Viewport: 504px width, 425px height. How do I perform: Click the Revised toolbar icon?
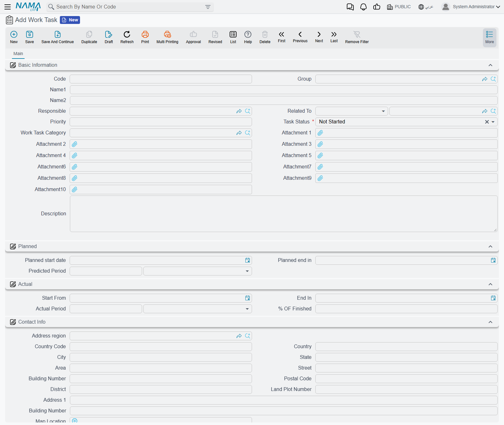[x=215, y=37]
